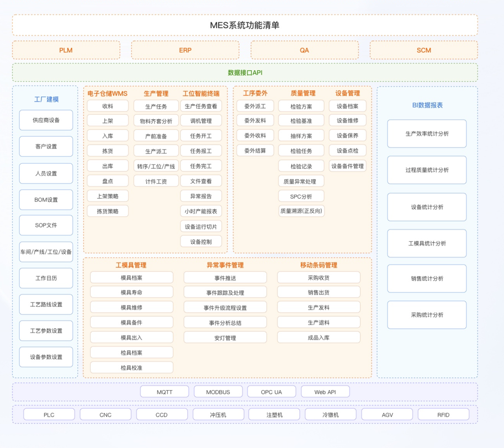Click the 数据接口API bar

[245, 72]
